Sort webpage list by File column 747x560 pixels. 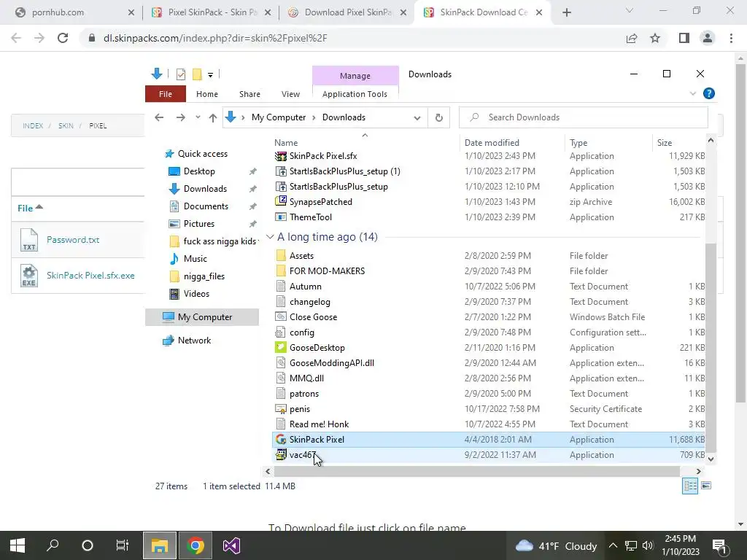coord(30,208)
